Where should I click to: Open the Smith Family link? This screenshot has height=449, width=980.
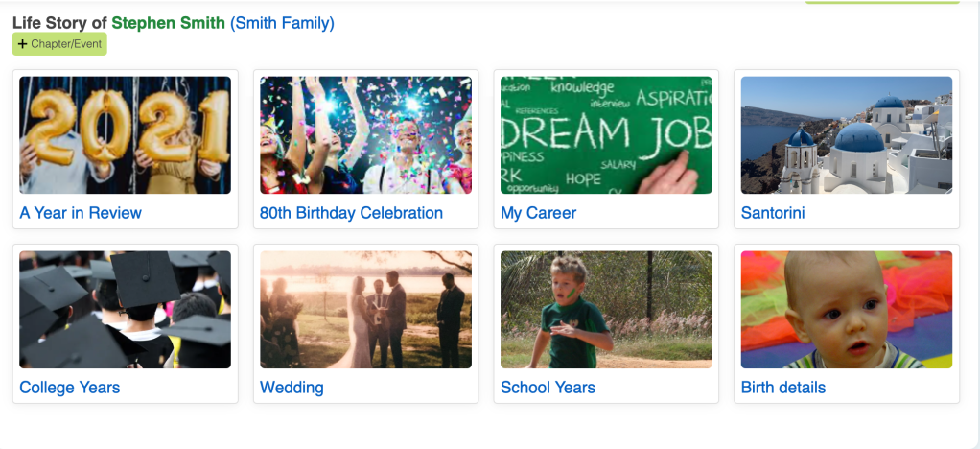(x=282, y=23)
